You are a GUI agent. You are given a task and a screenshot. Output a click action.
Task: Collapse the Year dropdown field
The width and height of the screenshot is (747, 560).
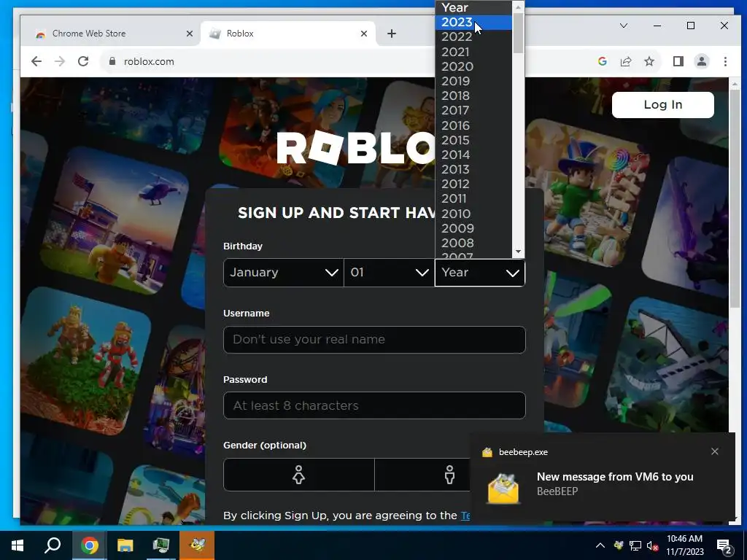[x=480, y=273]
